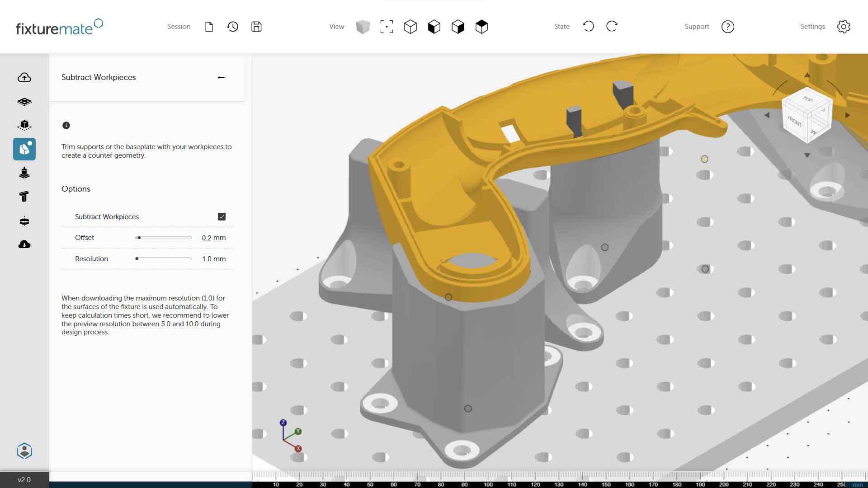Select the workpiece cube sidebar tool
Screen dimensions: 868x488
(x=24, y=125)
